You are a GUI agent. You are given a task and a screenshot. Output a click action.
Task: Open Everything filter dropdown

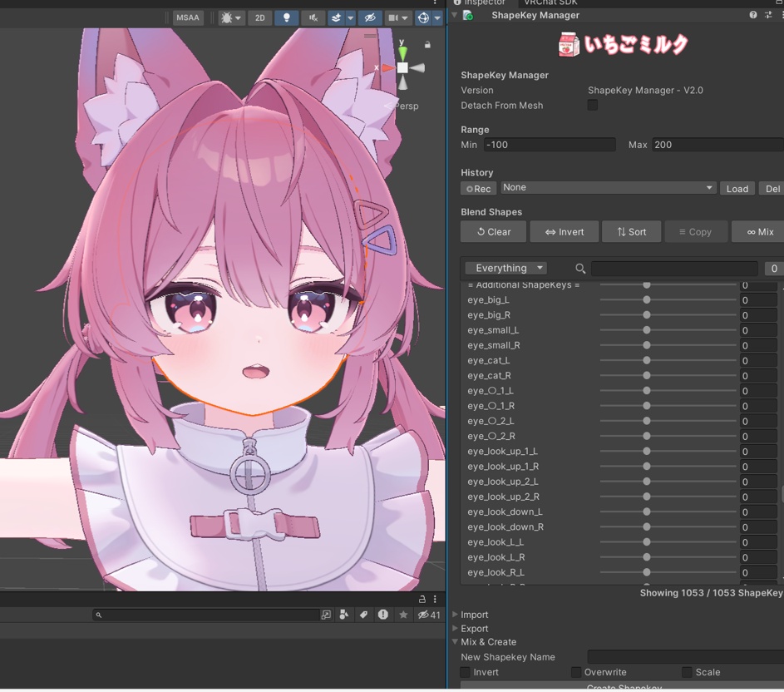tap(506, 268)
